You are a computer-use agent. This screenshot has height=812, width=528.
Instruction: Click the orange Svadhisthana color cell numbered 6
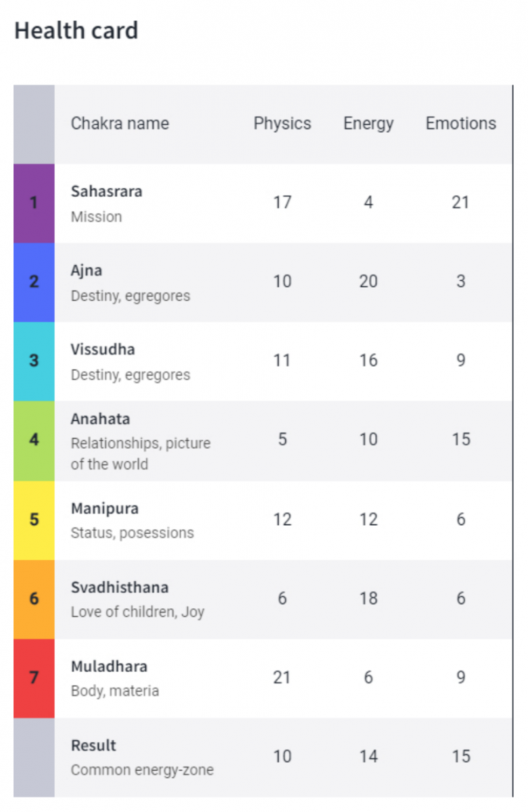[x=34, y=600]
